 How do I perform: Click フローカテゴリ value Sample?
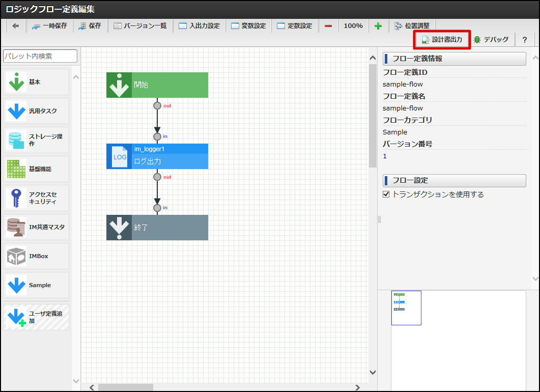click(x=394, y=132)
